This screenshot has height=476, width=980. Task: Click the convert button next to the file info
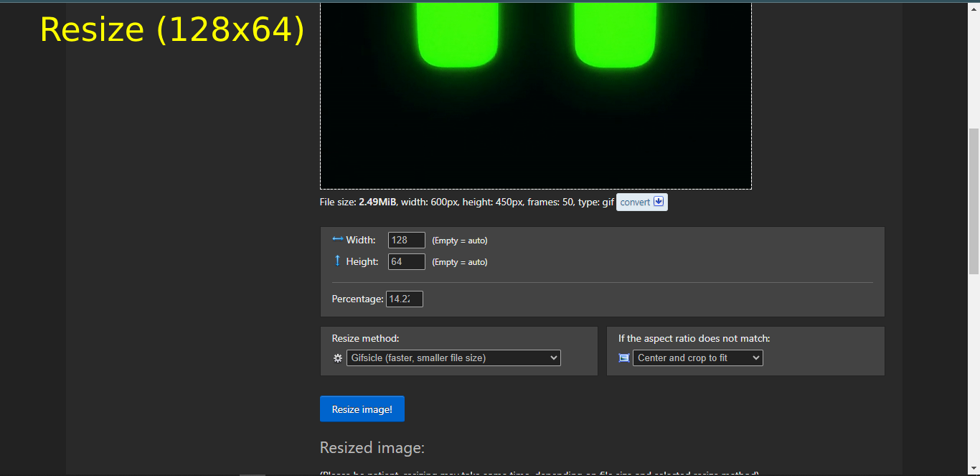coord(636,202)
